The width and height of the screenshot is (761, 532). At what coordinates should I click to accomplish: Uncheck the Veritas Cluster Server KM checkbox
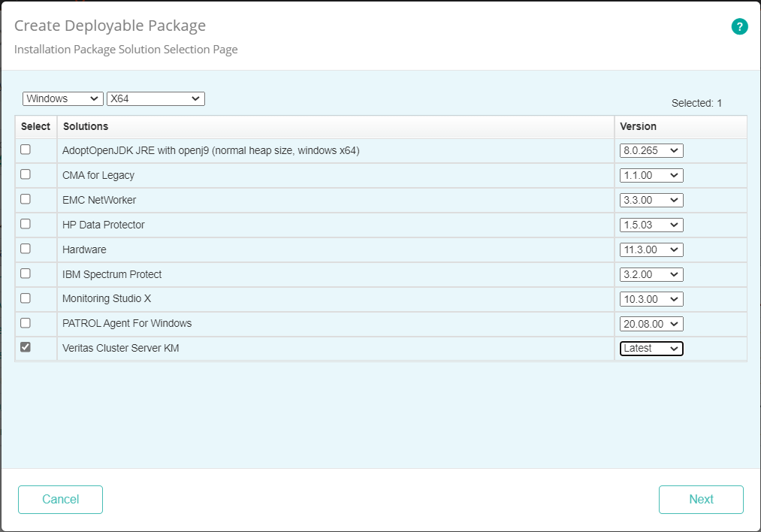coord(27,348)
